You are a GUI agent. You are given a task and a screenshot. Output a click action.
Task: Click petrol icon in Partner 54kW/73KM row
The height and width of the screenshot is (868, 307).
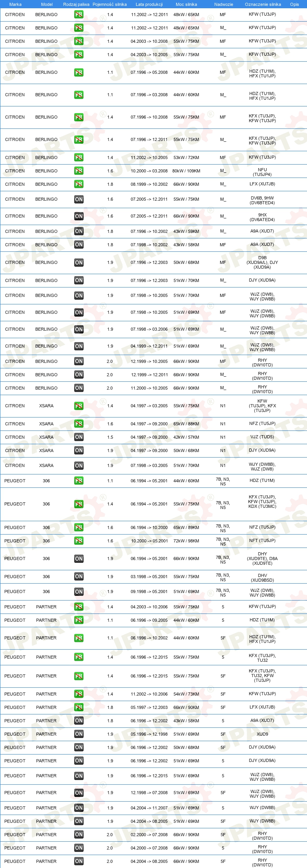pyautogui.click(x=79, y=694)
